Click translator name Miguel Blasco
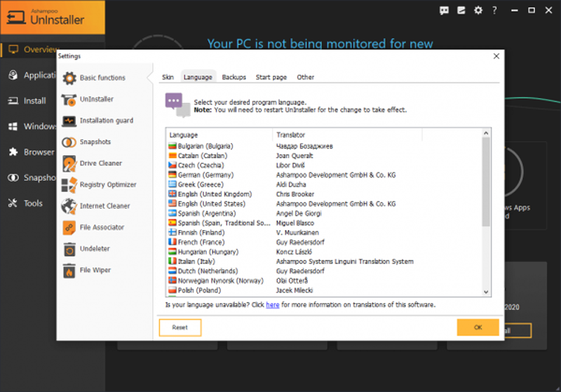561x392 pixels. pyautogui.click(x=295, y=223)
